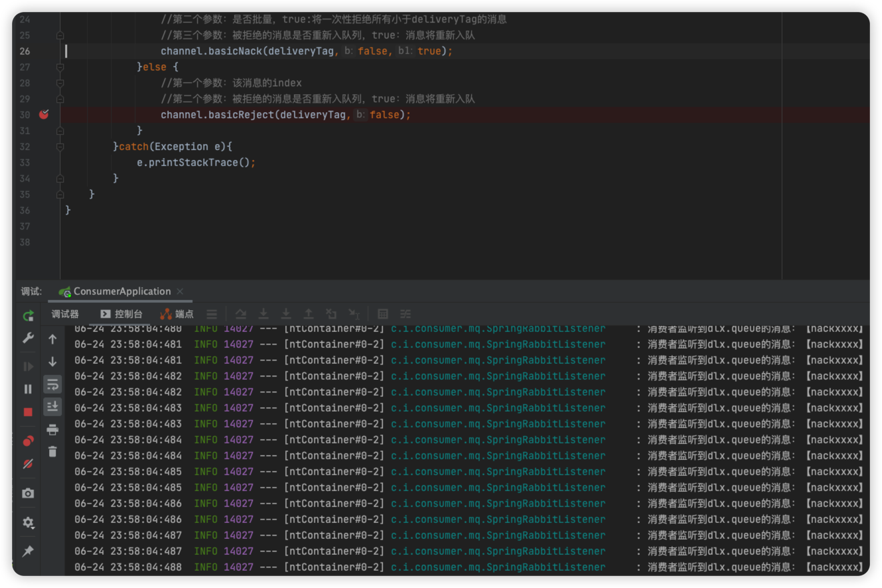Toggle scroll to end of output
Image resolution: width=882 pixels, height=588 pixels.
point(52,406)
